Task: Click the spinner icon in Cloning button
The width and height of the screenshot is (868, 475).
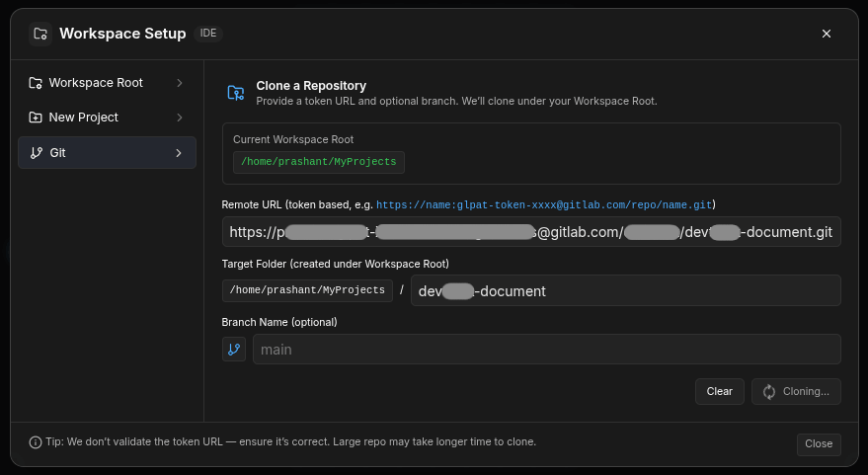Action: (x=769, y=392)
